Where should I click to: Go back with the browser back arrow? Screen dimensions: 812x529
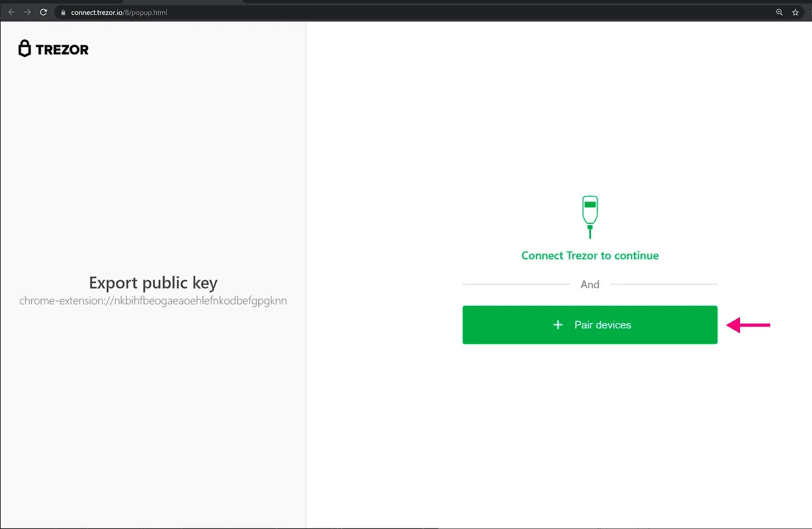tap(11, 12)
